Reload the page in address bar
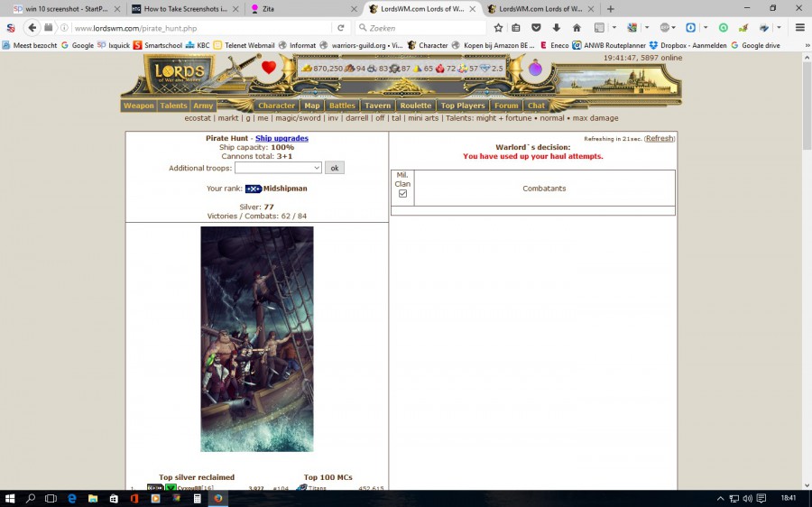812x507 pixels. (x=340, y=28)
